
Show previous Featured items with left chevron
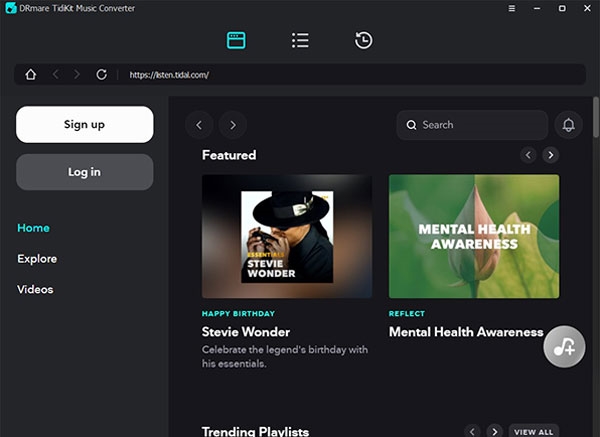[x=528, y=155]
